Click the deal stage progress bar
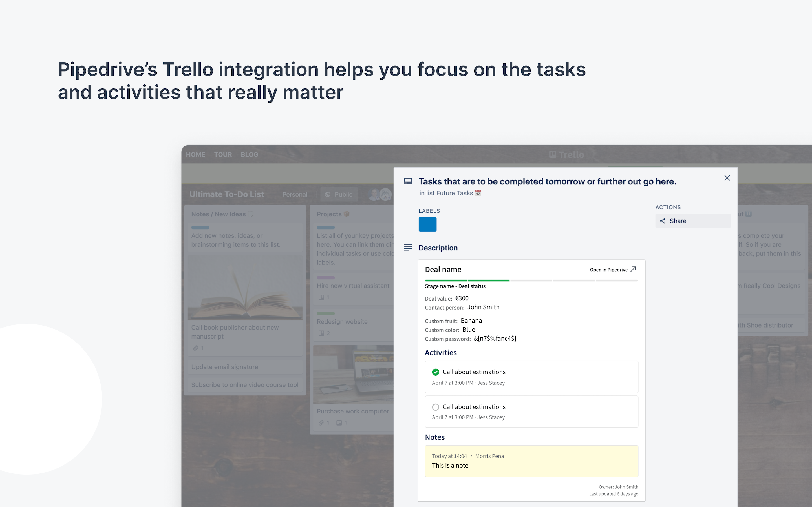The width and height of the screenshot is (812, 507). click(531, 280)
